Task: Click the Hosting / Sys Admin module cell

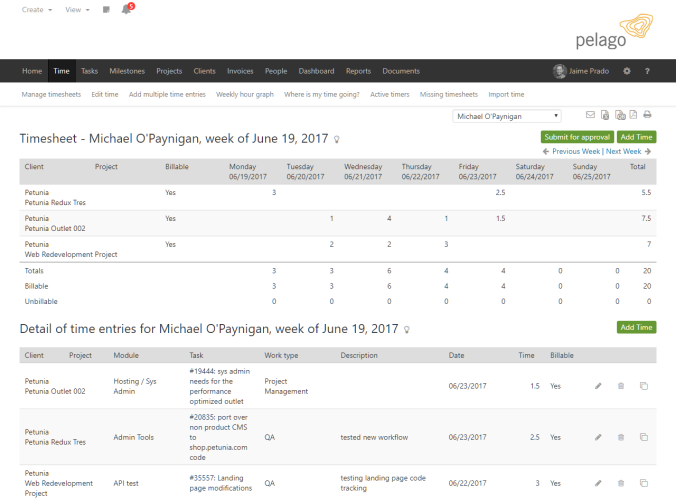Action: (x=135, y=386)
